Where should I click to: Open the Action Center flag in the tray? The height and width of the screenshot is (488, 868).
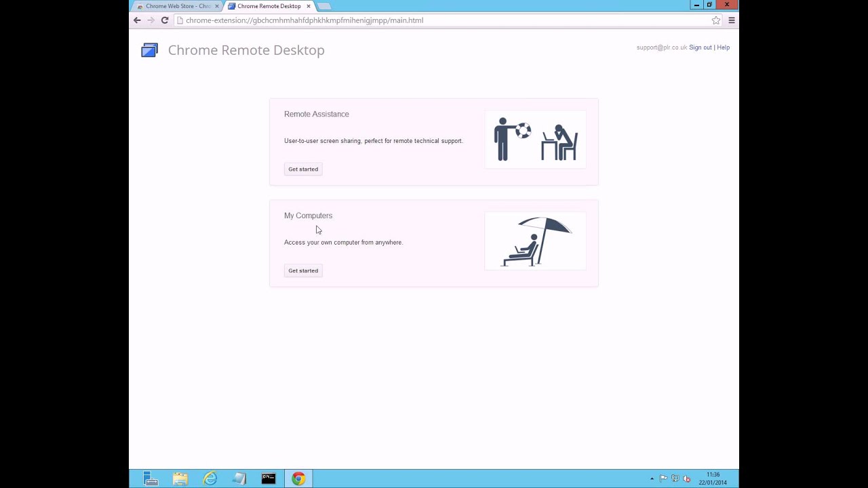(x=665, y=479)
